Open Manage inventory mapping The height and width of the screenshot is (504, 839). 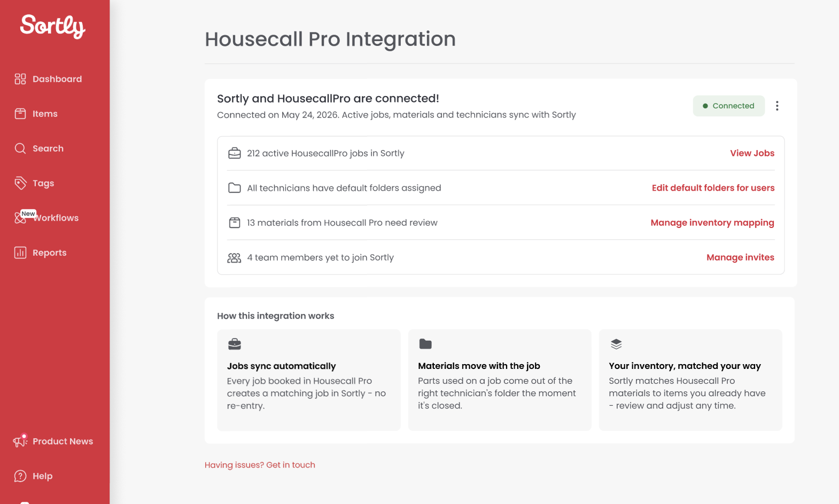712,223
